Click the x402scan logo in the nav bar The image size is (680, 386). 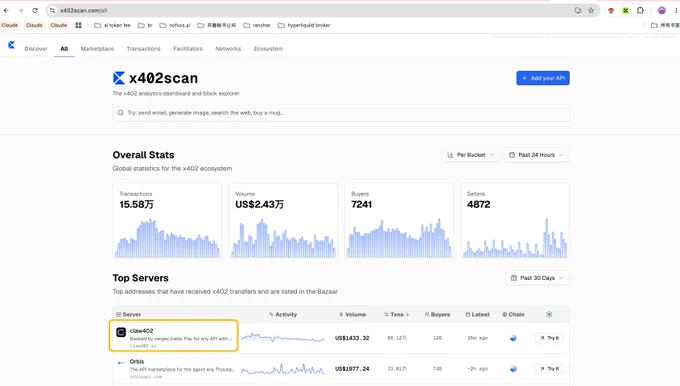12,45
